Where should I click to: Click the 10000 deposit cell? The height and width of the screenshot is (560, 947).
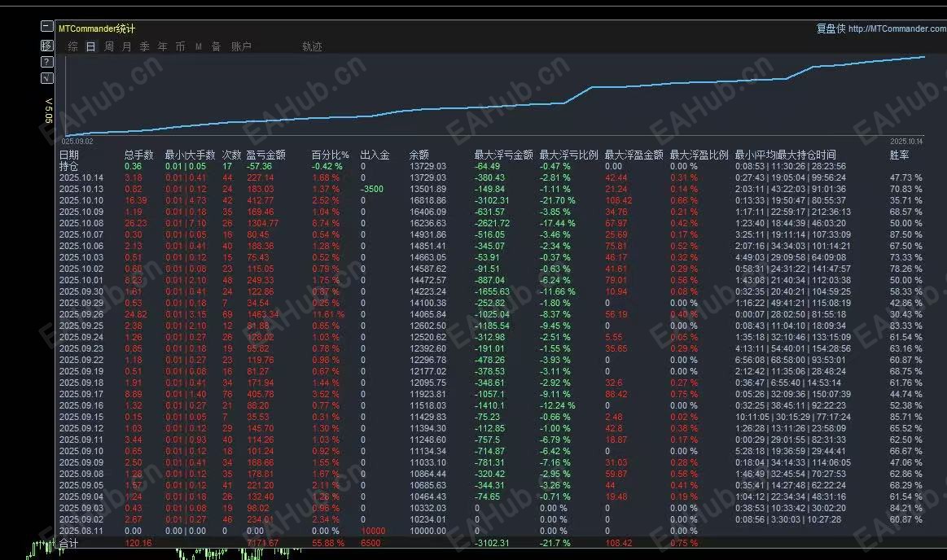click(x=373, y=531)
